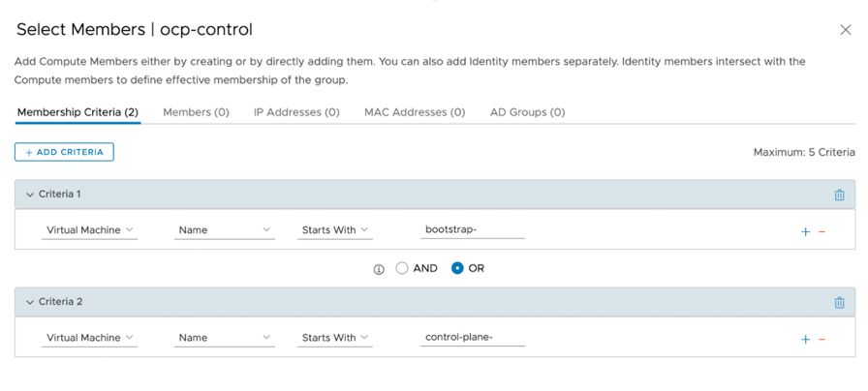Open the Members (0) tab
868x391 pixels.
196,112
